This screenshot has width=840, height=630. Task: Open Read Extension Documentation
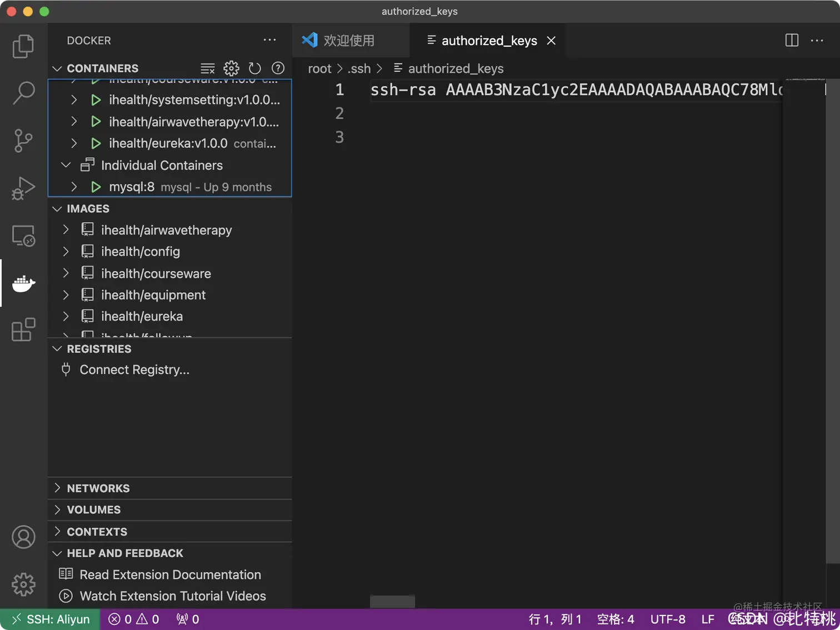pyautogui.click(x=170, y=574)
